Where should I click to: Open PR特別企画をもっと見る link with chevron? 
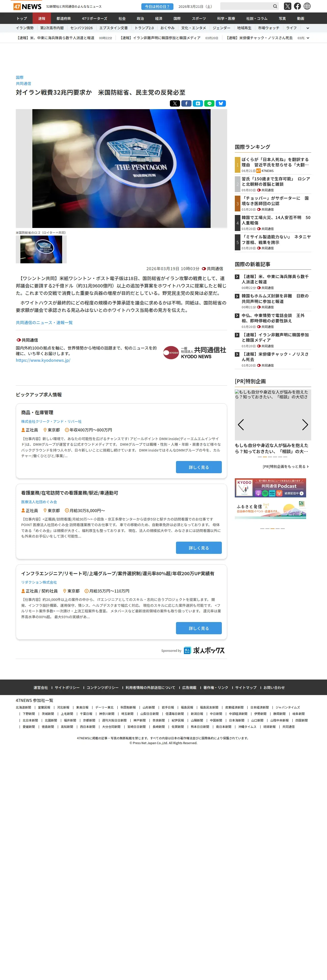click(285, 466)
